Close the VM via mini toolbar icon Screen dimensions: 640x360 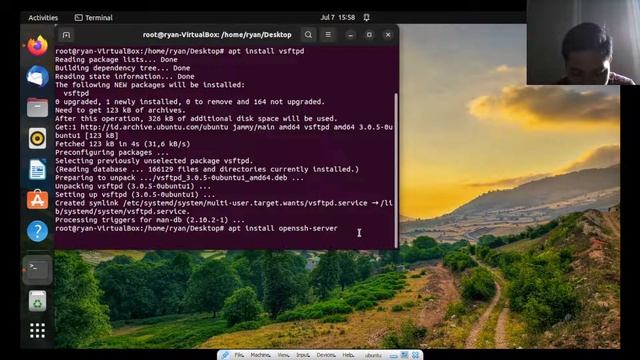pyautogui.click(x=416, y=355)
